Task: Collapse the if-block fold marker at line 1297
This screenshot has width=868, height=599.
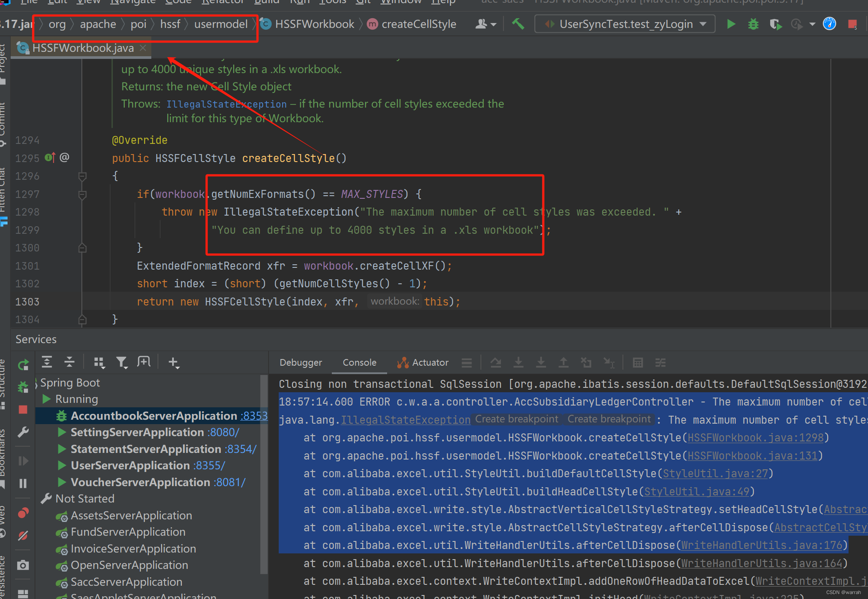Action: click(82, 194)
